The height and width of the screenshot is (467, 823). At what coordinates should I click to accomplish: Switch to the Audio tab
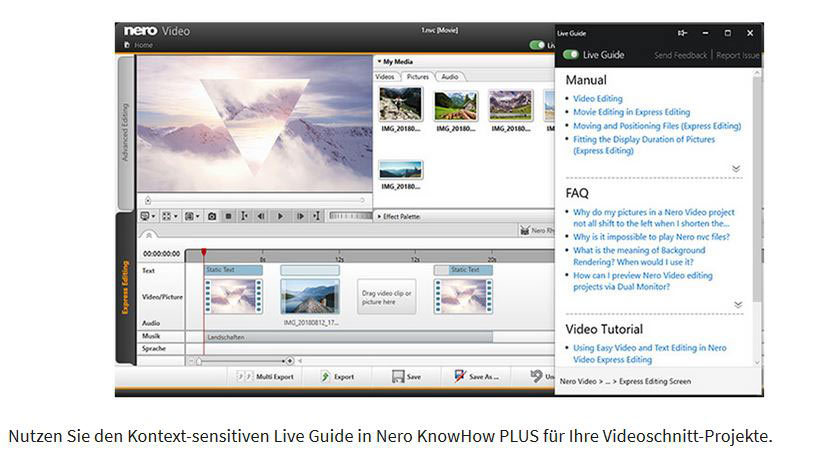[450, 77]
